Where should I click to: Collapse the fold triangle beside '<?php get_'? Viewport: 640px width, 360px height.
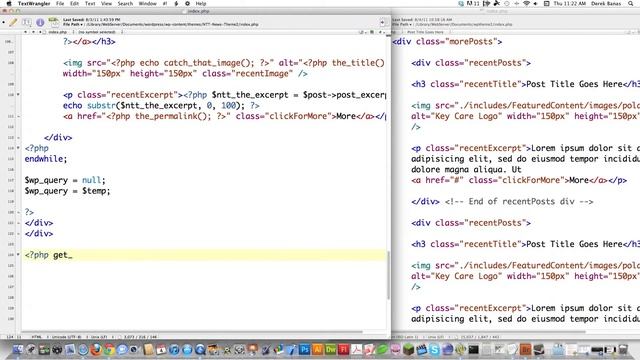pyautogui.click(x=18, y=255)
